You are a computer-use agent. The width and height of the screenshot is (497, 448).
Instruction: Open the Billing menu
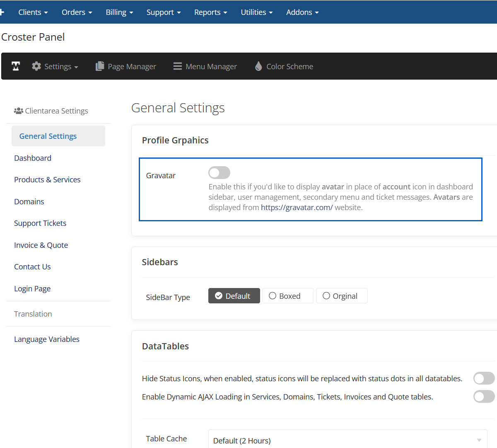tap(119, 12)
